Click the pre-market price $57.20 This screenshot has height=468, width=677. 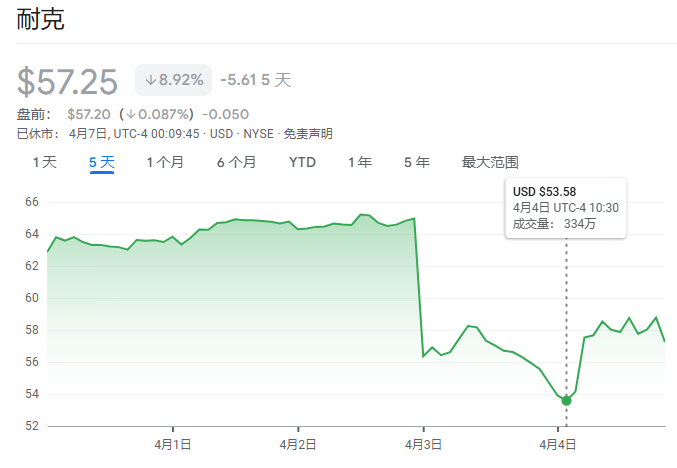(88, 114)
